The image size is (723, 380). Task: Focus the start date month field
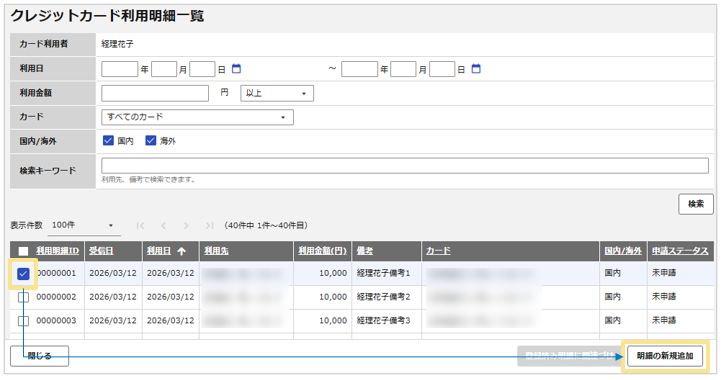pyautogui.click(x=164, y=69)
